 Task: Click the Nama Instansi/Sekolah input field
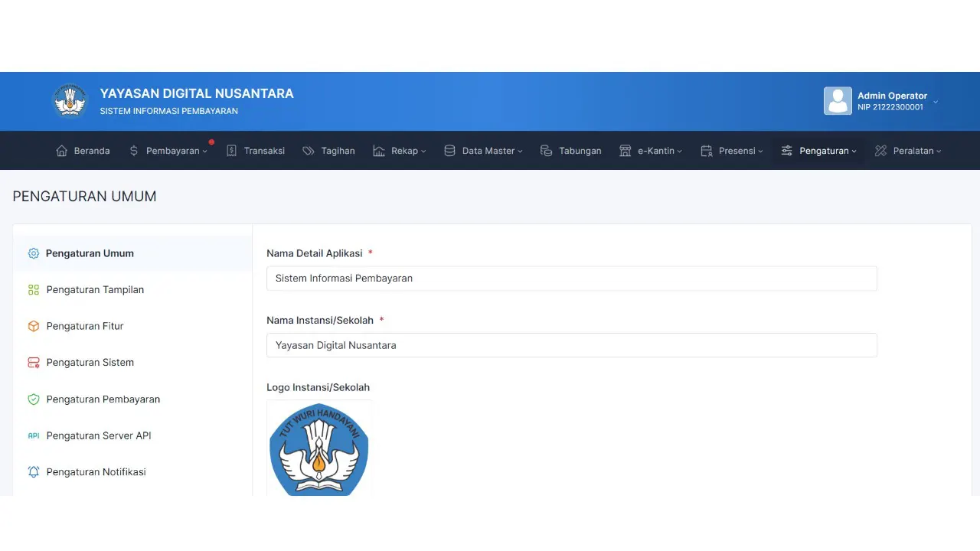(571, 345)
